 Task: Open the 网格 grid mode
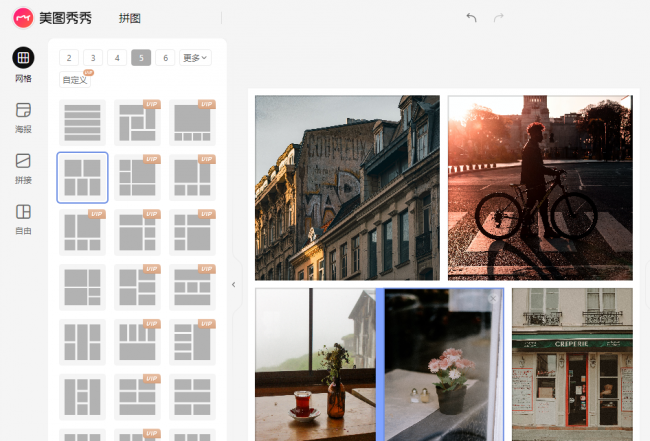tap(23, 65)
